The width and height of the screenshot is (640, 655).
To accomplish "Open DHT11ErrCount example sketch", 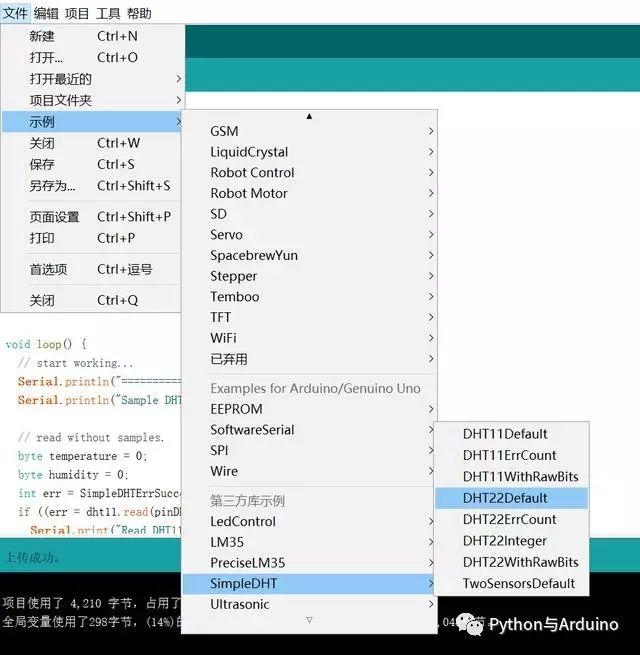I will click(x=512, y=455).
